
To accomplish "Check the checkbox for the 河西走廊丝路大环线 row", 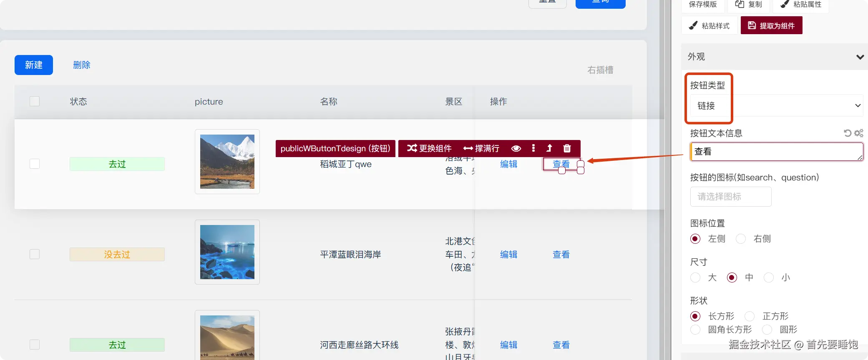I will 35,345.
